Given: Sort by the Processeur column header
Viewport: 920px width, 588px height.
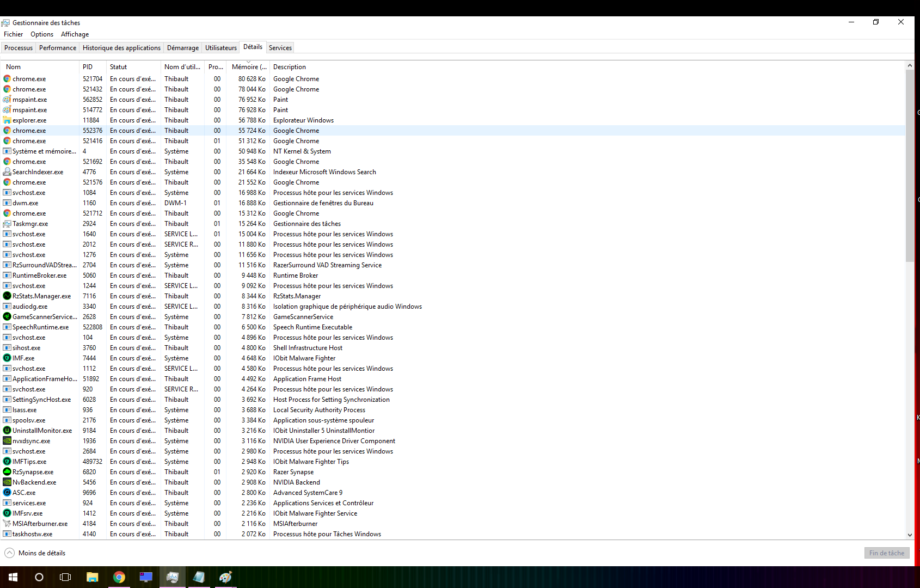Looking at the screenshot, I should pyautogui.click(x=216, y=67).
